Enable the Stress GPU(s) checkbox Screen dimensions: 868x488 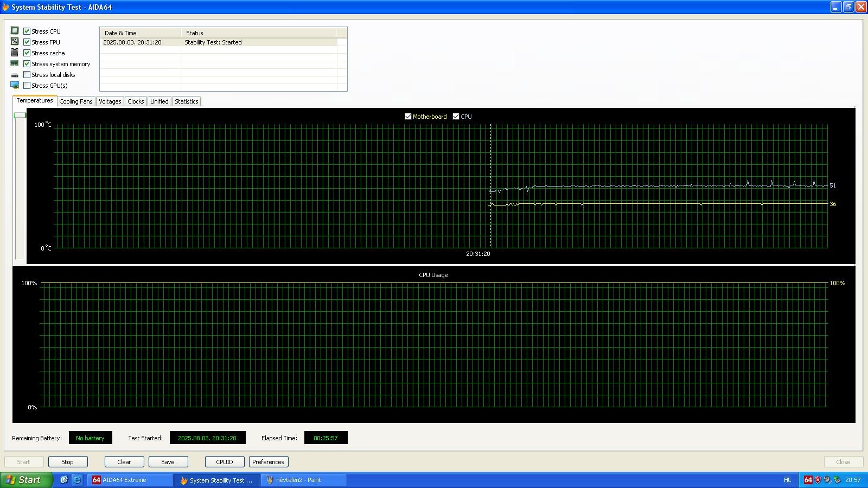pos(27,85)
